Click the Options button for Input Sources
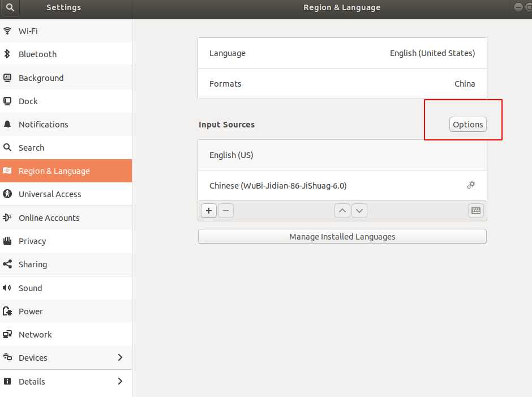 pyautogui.click(x=467, y=125)
